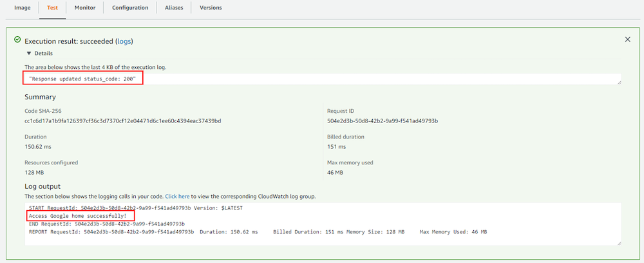Open the Aliases tab
Screen dimensions: 644x263
pyautogui.click(x=174, y=8)
